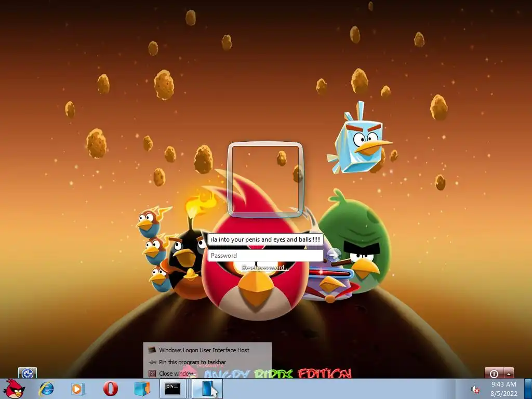Click the Reset password link

265,268
